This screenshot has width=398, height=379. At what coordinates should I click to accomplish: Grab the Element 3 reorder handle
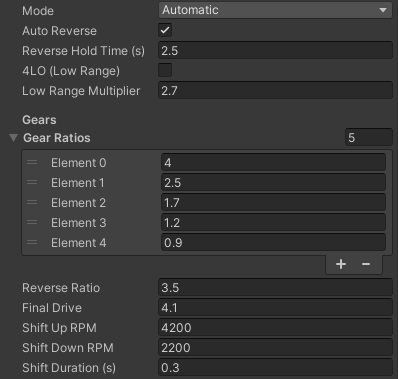(x=32, y=222)
